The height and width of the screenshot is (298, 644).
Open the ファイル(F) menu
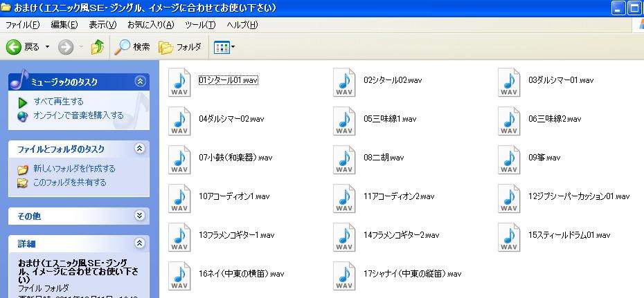pos(23,25)
